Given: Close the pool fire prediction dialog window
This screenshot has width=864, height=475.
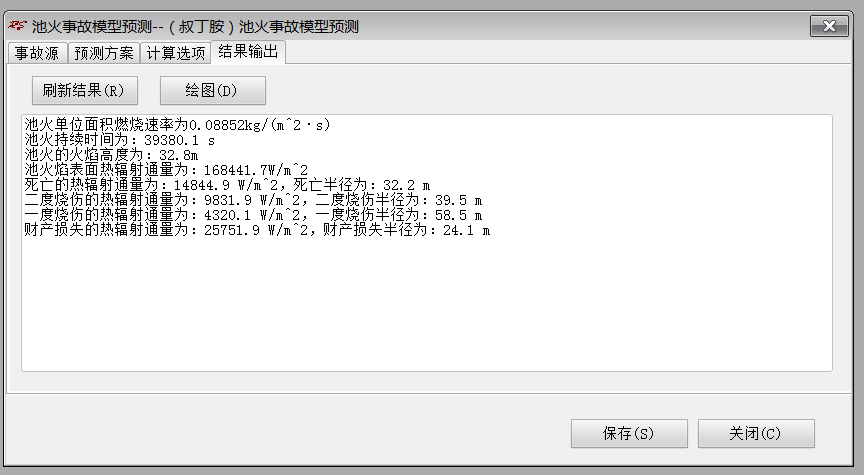Looking at the screenshot, I should tap(829, 26).
